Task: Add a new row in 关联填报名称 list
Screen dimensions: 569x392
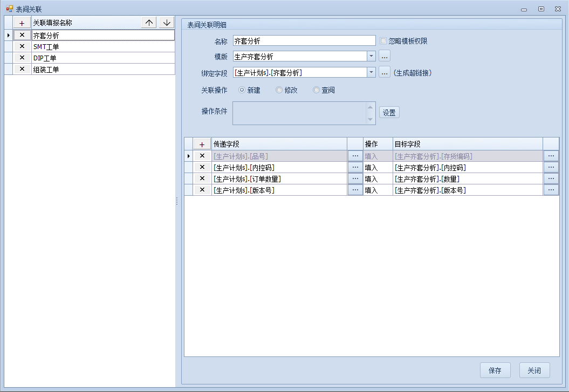Action: (22, 23)
